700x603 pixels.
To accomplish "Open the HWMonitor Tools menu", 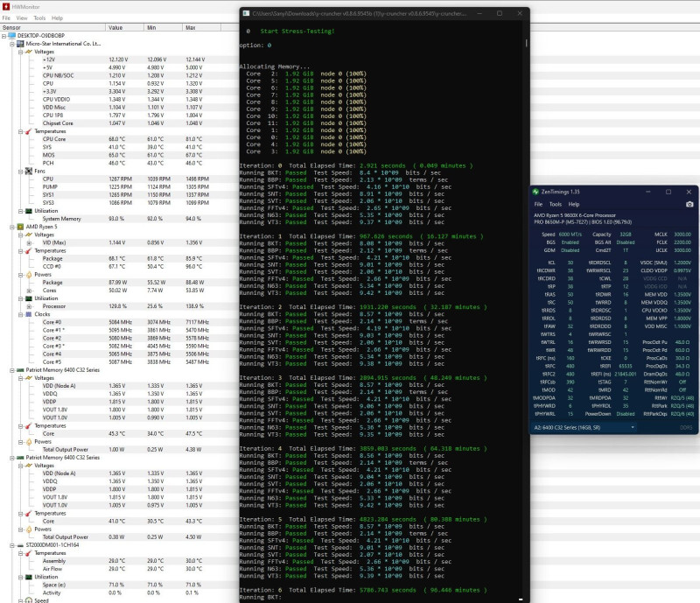I will (x=39, y=18).
